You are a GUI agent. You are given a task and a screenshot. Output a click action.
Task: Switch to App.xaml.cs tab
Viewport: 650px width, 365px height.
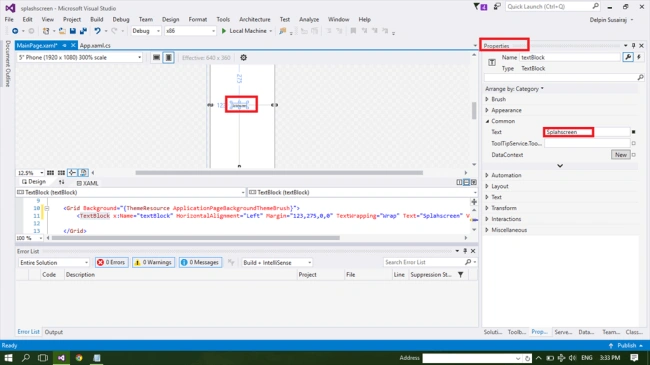(95, 45)
